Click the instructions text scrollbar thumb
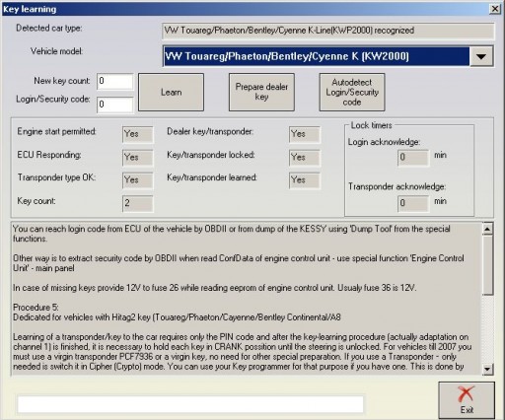 pyautogui.click(x=487, y=265)
